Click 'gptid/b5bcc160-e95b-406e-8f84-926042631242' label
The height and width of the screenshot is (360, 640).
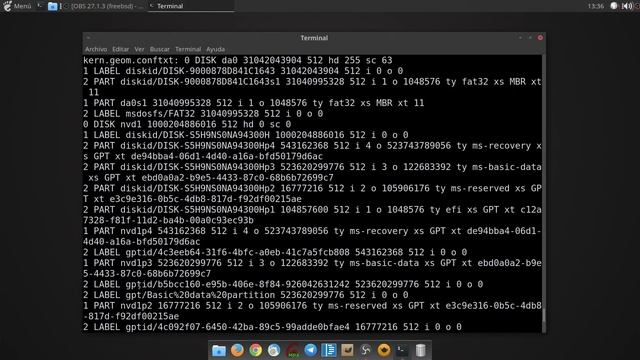point(238,284)
